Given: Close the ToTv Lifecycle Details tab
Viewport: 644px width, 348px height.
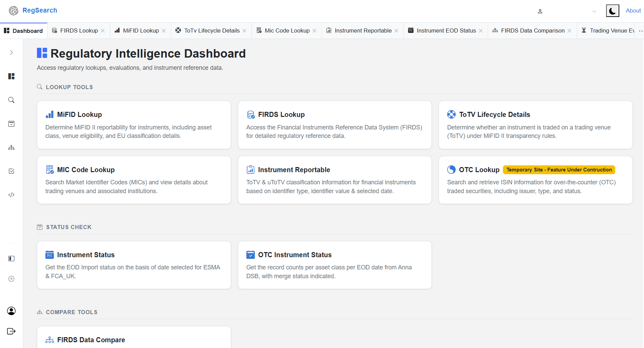Looking at the screenshot, I should (x=244, y=30).
